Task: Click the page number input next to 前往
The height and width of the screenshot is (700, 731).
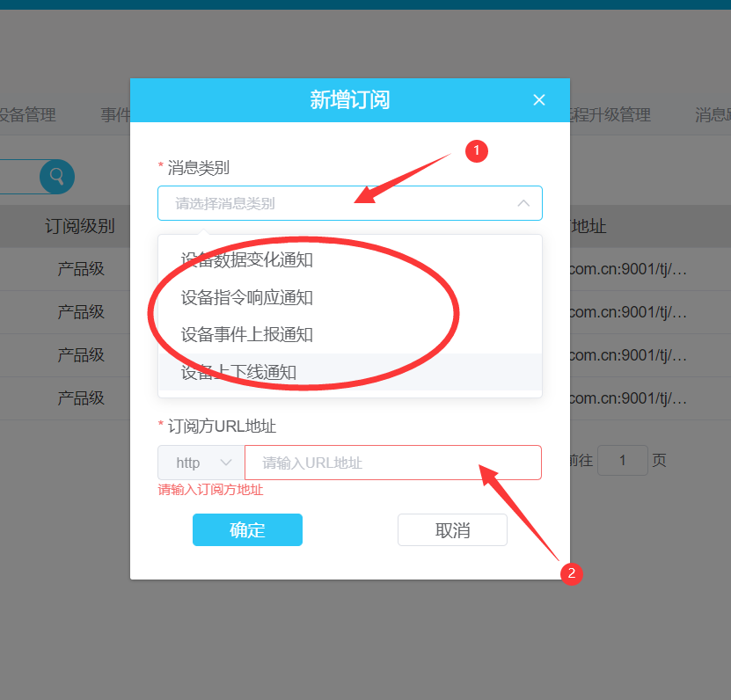Action: pyautogui.click(x=622, y=460)
